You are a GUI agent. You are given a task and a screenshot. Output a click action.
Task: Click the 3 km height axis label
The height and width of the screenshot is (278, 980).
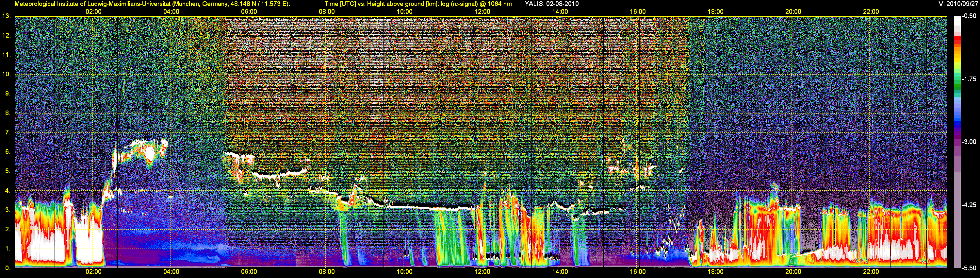[x=8, y=210]
